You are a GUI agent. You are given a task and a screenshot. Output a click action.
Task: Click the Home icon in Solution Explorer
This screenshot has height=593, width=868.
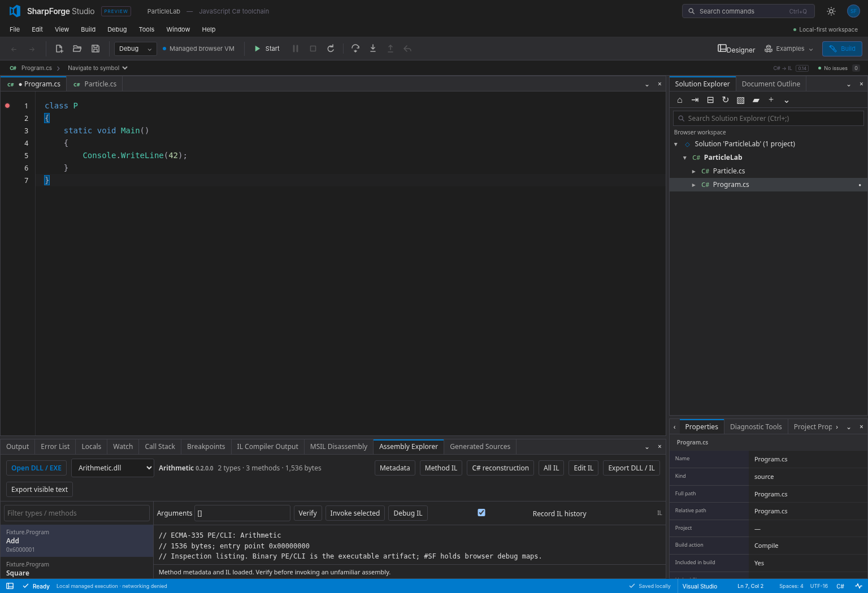(680, 100)
